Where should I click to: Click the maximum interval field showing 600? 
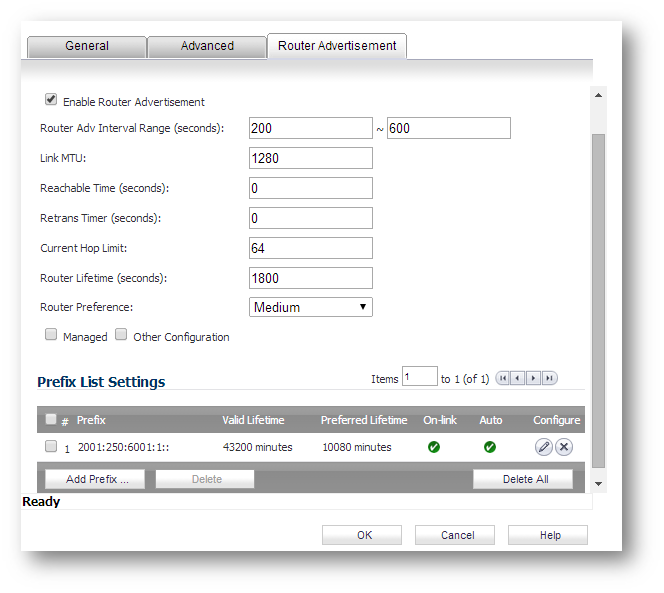click(x=449, y=128)
